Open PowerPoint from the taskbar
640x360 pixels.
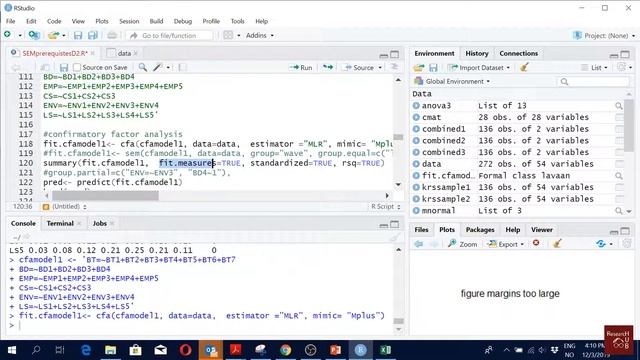click(336, 350)
